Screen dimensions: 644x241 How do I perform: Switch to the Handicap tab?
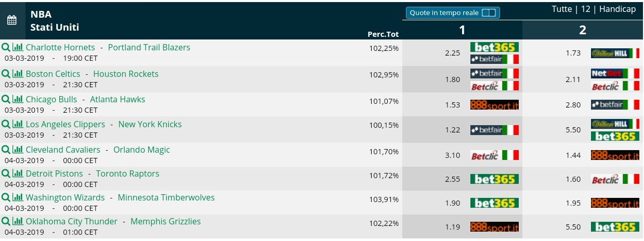click(x=617, y=9)
